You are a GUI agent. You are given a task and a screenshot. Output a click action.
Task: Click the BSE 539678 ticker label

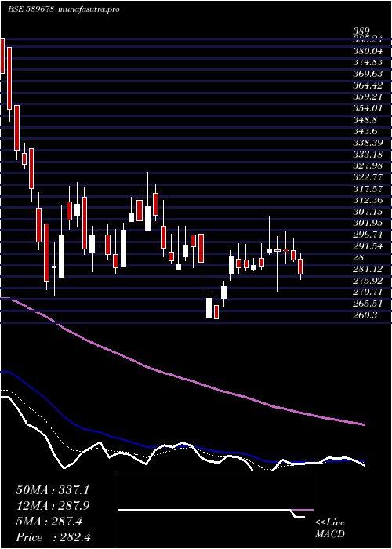[31, 9]
